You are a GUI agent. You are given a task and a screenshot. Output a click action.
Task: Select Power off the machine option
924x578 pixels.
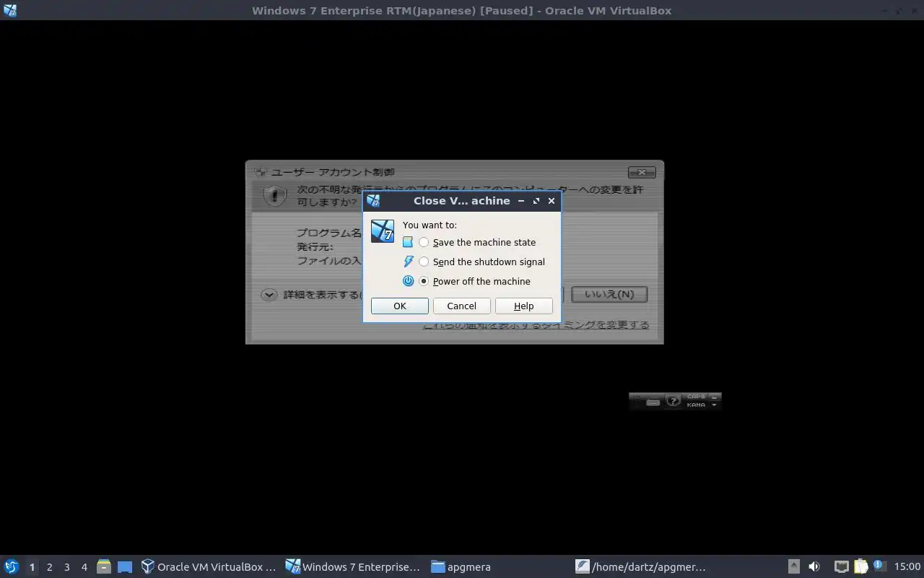pos(424,281)
